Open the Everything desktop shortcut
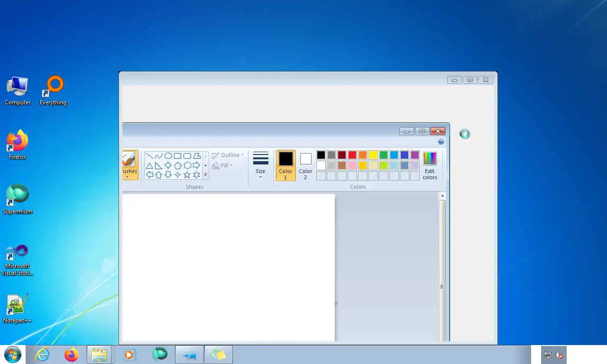The height and width of the screenshot is (364, 607). point(53,91)
